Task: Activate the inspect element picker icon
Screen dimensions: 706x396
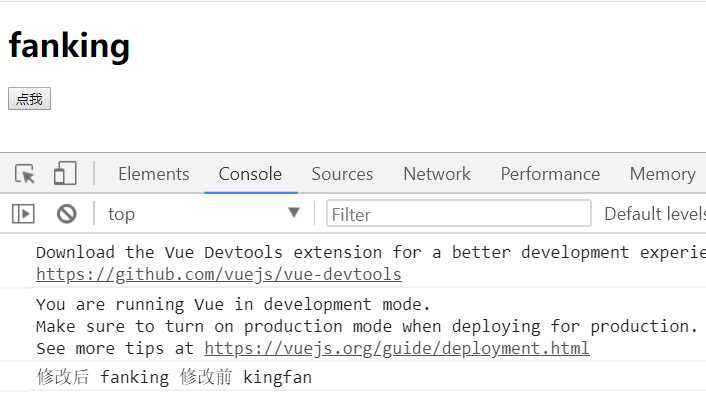Action: coord(25,174)
